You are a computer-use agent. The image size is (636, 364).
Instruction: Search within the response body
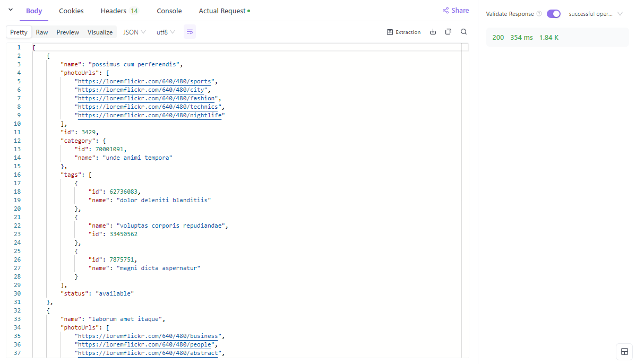pyautogui.click(x=463, y=32)
